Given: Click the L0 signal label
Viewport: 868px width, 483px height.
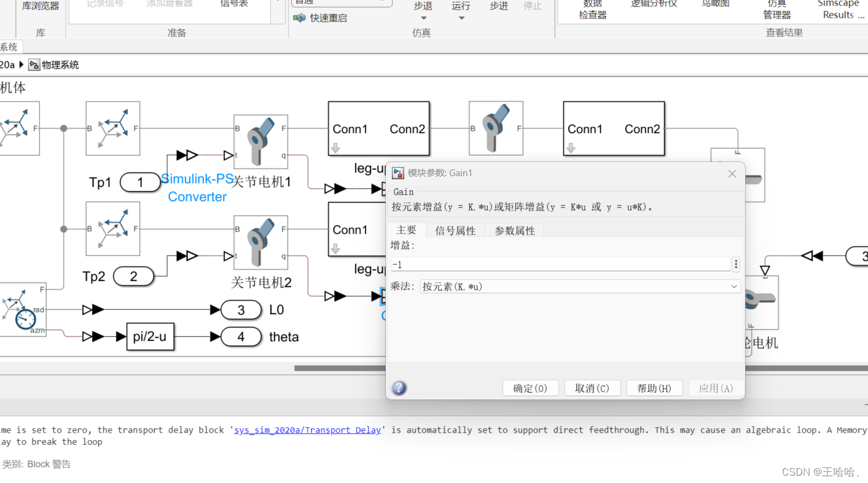Looking at the screenshot, I should [276, 310].
